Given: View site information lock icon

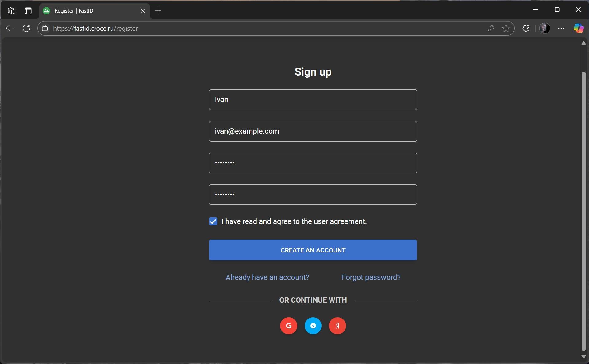Looking at the screenshot, I should pyautogui.click(x=45, y=28).
